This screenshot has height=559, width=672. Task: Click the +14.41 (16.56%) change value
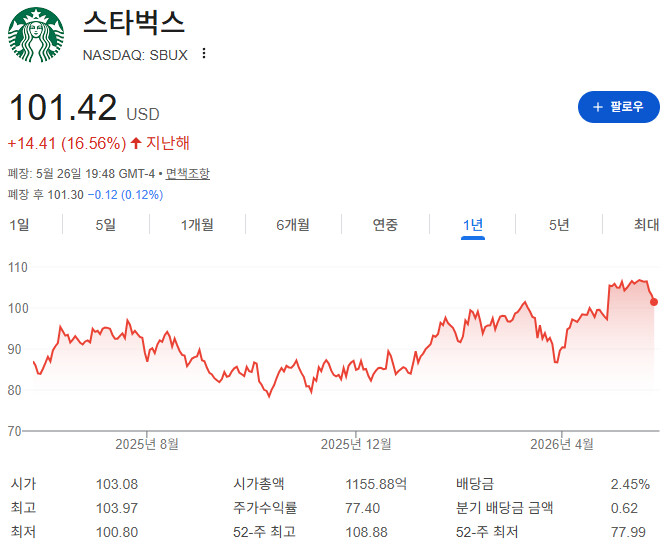[67, 144]
